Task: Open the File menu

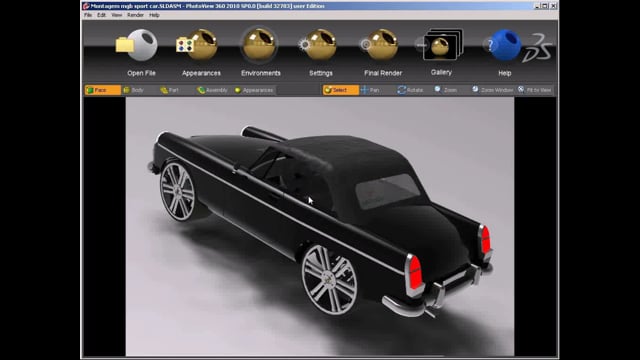Action: coord(88,15)
